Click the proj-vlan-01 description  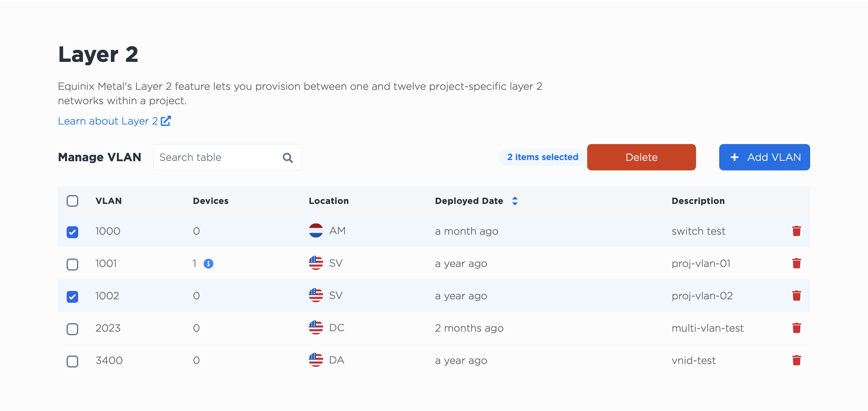[x=701, y=263]
